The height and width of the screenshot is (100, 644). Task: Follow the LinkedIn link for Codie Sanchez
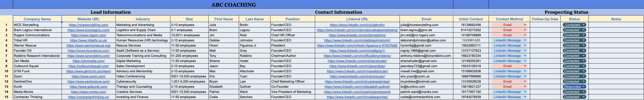[357, 97]
